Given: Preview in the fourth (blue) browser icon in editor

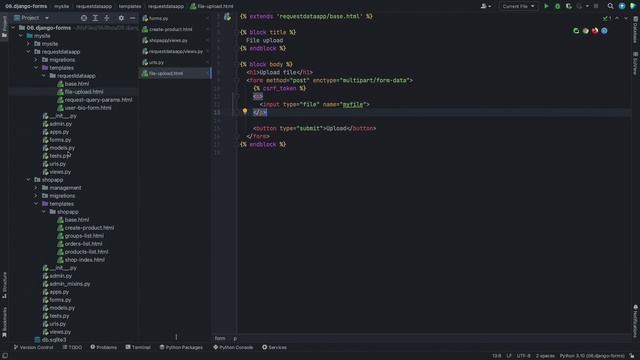Looking at the screenshot, I should tap(604, 31).
